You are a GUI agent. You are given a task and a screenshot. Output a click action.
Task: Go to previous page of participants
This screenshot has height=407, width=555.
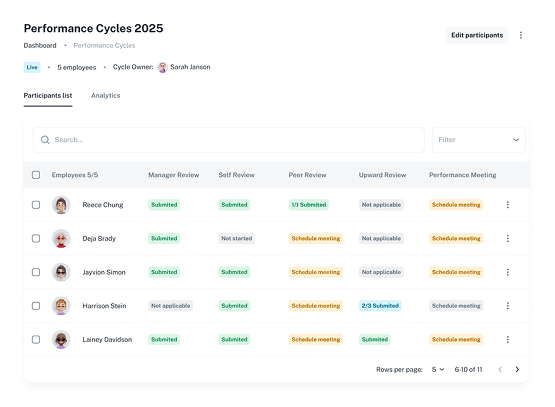pos(500,369)
